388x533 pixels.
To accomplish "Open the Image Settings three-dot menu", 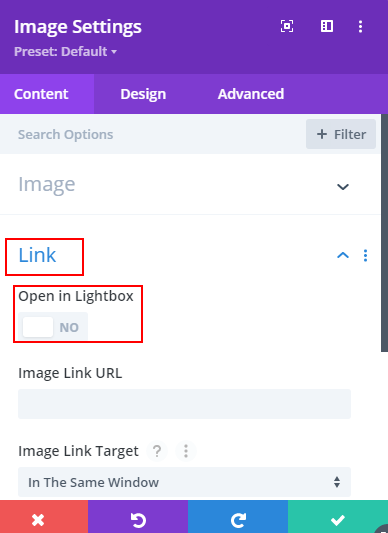I will click(x=360, y=26).
